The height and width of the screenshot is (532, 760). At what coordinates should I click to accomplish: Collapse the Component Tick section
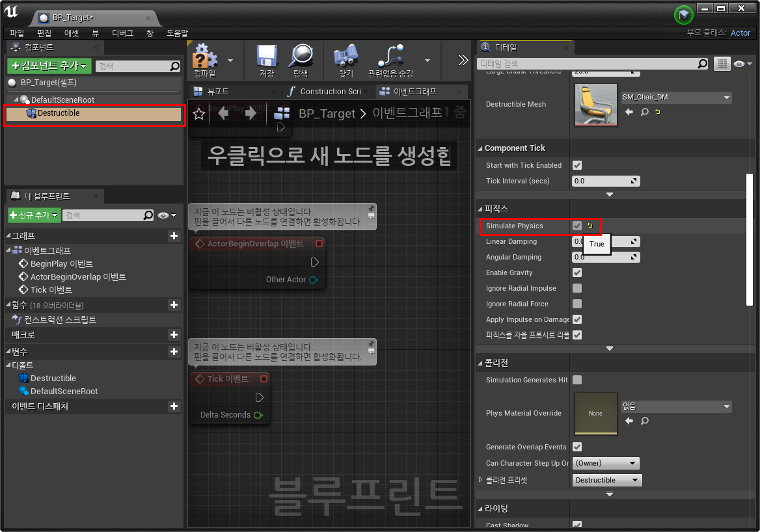(480, 148)
